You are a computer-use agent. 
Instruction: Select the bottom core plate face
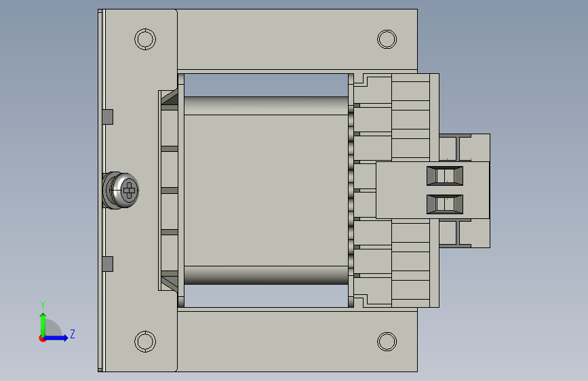[x=297, y=341]
